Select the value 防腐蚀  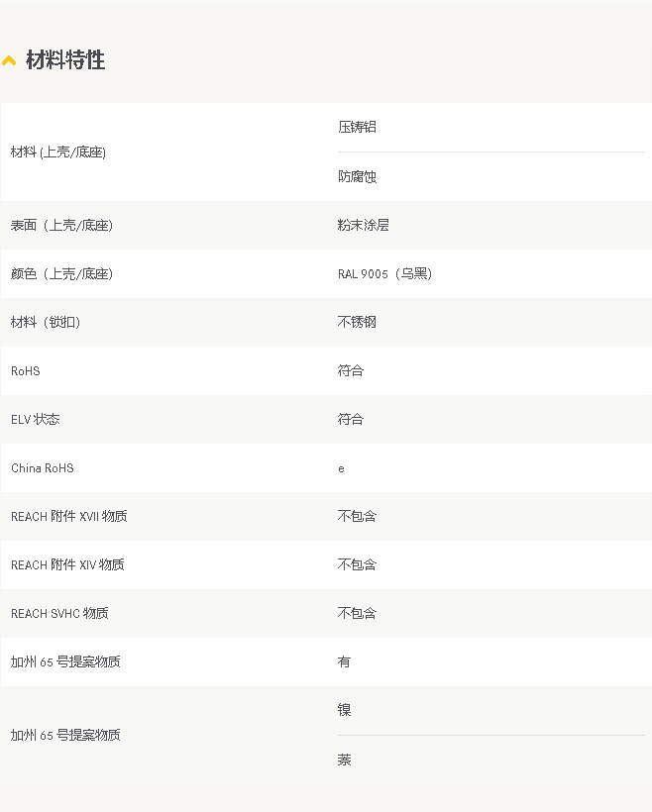coord(357,176)
